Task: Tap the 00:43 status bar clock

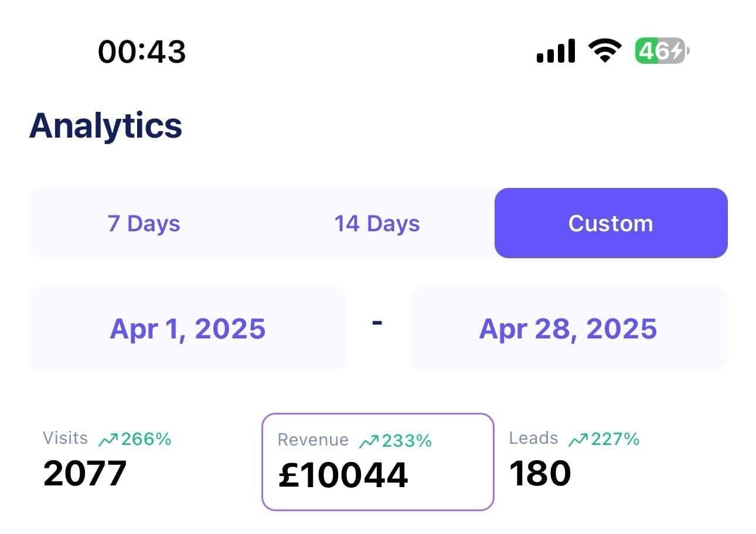Action: pyautogui.click(x=142, y=52)
